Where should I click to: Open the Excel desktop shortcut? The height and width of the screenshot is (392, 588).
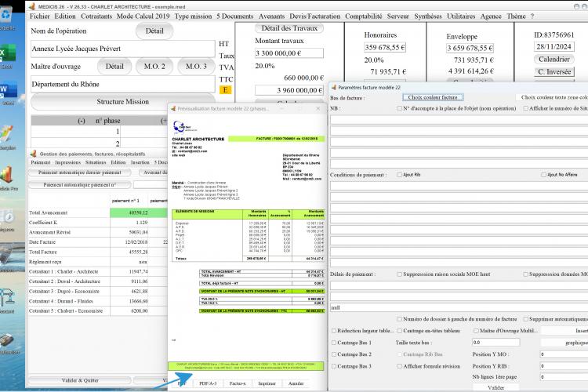coord(8,55)
